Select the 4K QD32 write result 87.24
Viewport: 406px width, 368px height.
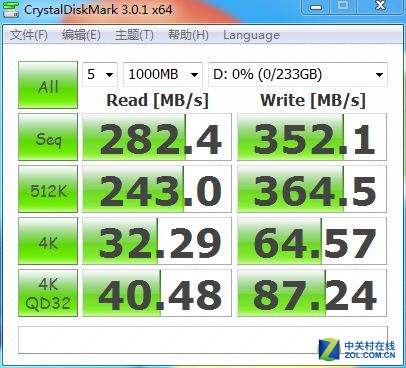pos(312,293)
